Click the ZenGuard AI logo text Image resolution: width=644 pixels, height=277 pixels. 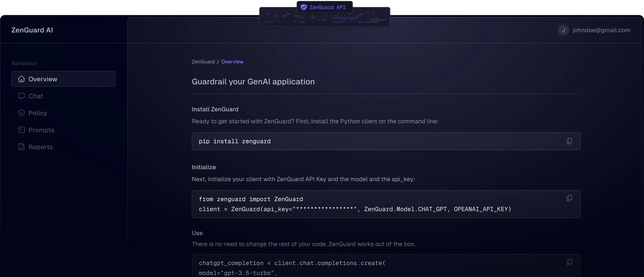coord(32,30)
